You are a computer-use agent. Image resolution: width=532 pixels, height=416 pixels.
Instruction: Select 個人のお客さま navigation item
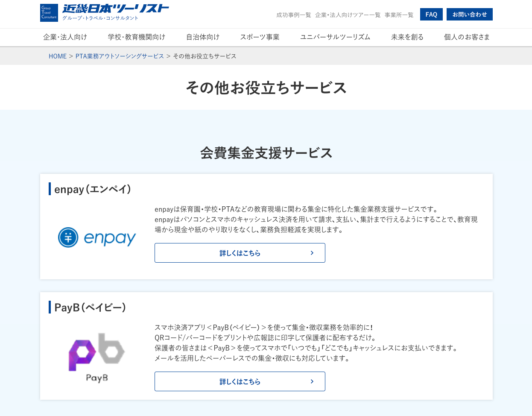[x=467, y=37]
